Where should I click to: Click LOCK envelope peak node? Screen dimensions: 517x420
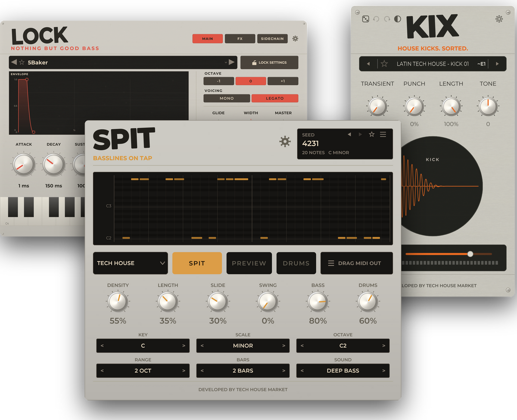[x=27, y=79]
